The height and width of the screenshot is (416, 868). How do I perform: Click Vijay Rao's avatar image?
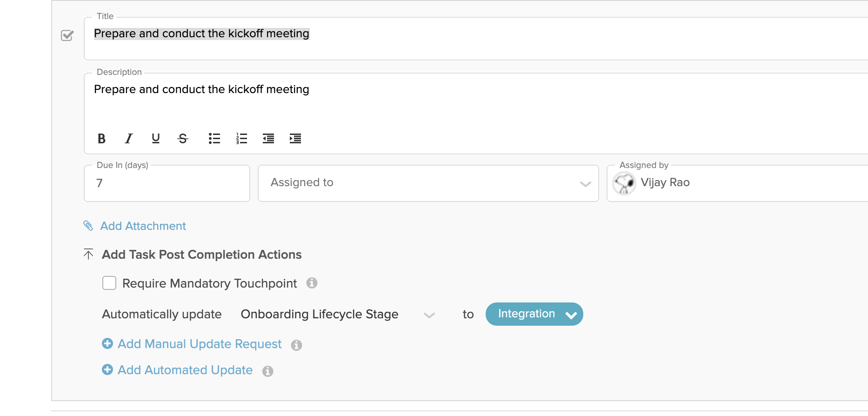point(624,183)
